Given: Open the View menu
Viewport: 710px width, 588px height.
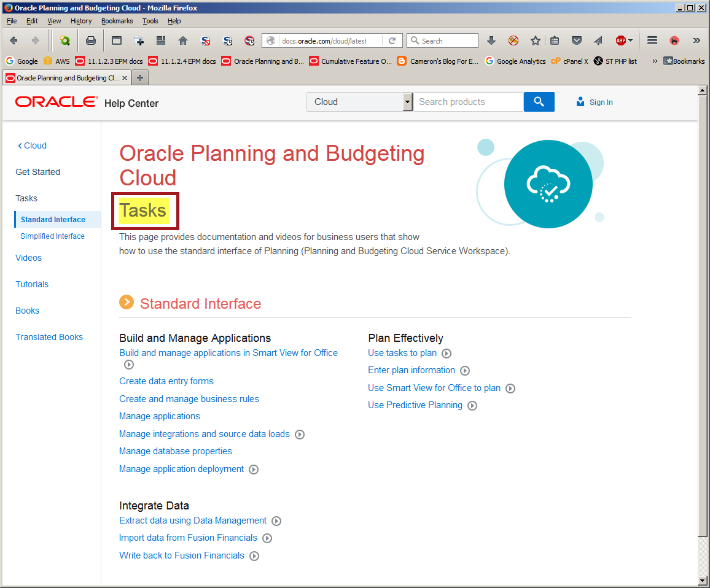Looking at the screenshot, I should 54,21.
